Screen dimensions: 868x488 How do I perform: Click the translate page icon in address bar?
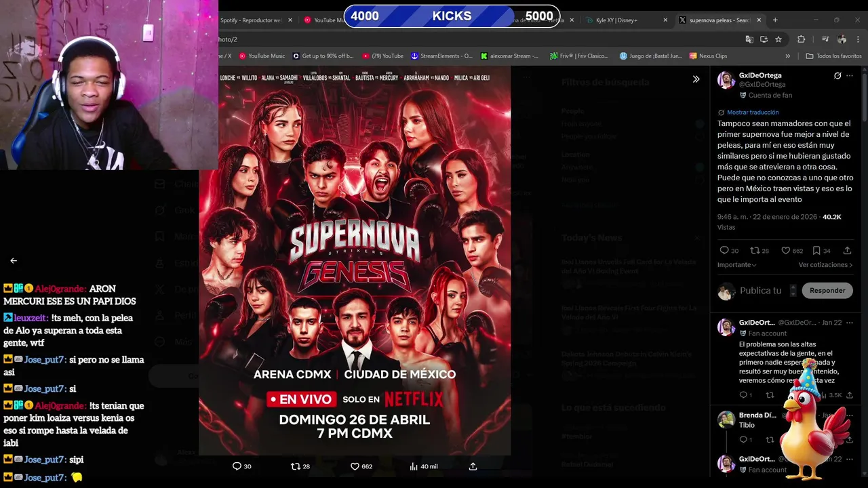[x=749, y=39]
